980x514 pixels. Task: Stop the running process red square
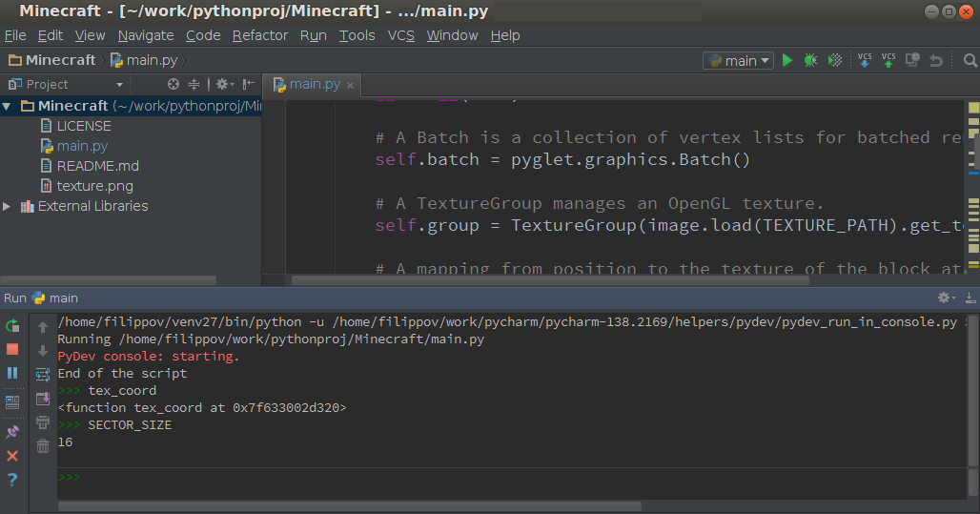pyautogui.click(x=11, y=349)
